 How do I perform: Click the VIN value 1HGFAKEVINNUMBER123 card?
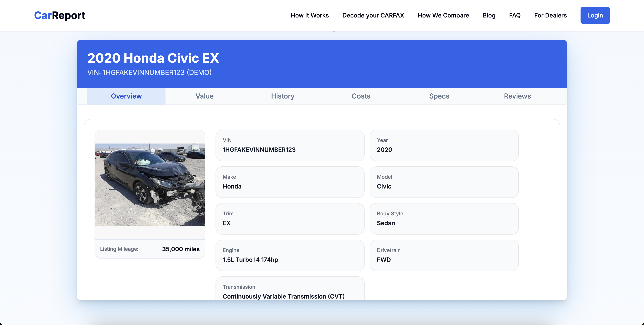coord(290,145)
